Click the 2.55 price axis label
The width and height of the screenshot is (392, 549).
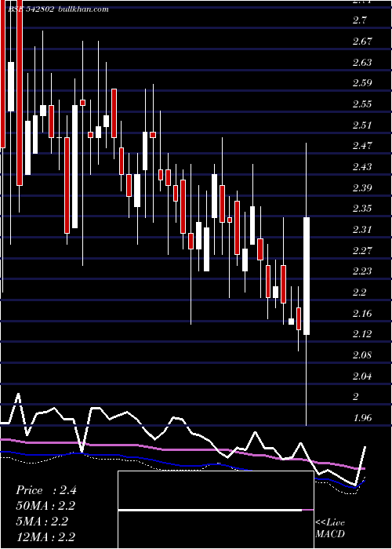point(362,104)
